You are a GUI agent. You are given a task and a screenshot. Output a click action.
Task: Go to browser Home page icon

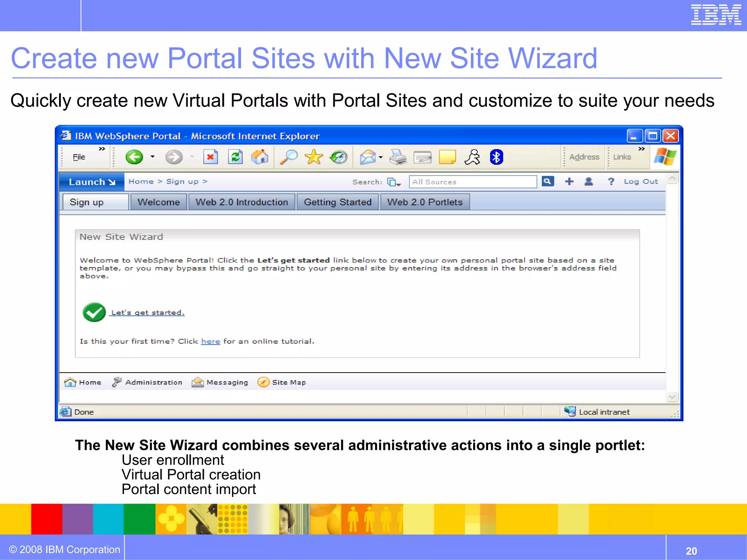pyautogui.click(x=260, y=157)
